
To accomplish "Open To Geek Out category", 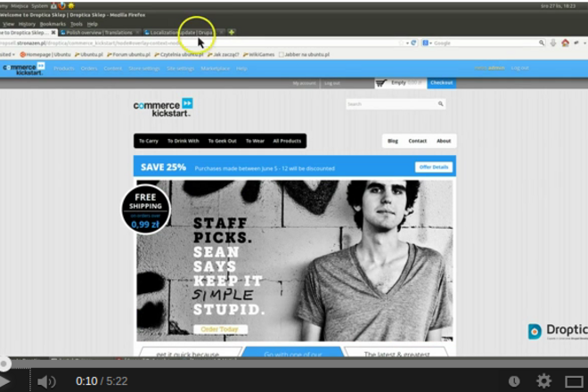I will point(223,141).
